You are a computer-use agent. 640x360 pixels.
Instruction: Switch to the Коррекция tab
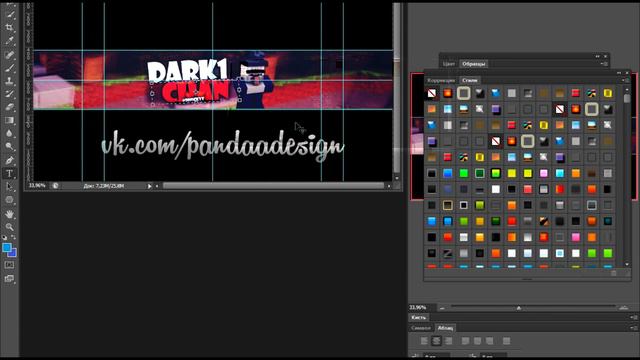click(441, 80)
